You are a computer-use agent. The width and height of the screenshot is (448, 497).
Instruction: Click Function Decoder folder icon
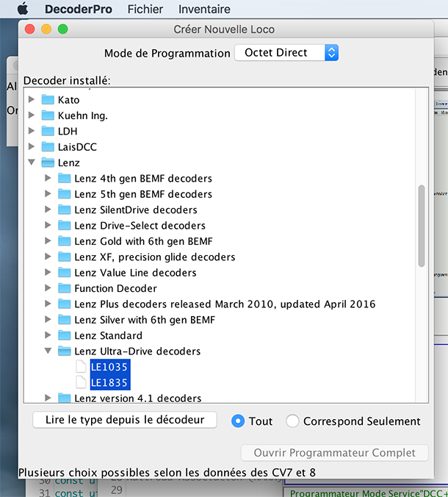coord(65,288)
